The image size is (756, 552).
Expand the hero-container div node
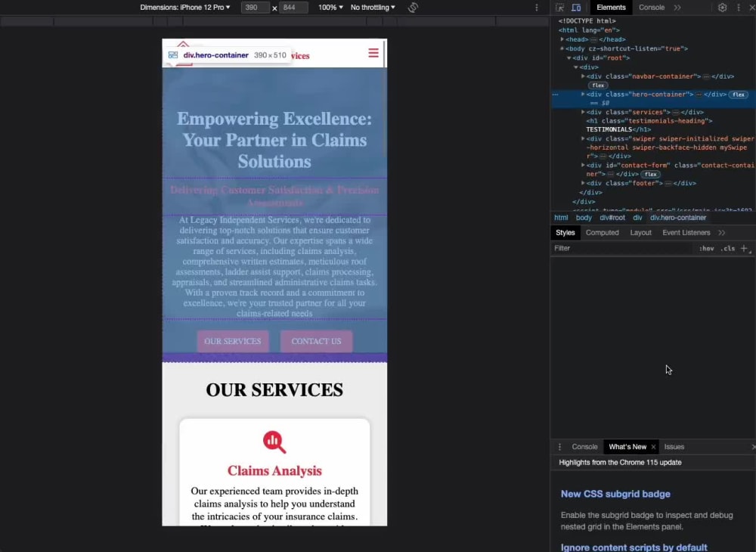(583, 95)
